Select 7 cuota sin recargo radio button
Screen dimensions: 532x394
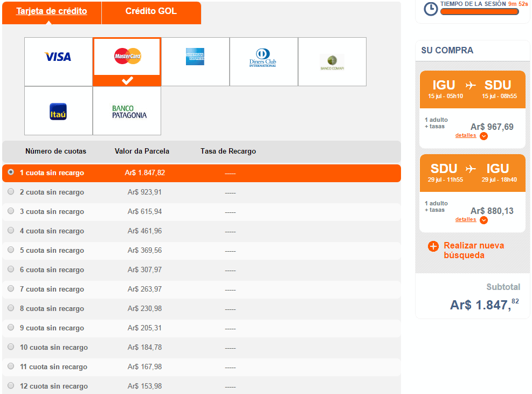11,288
